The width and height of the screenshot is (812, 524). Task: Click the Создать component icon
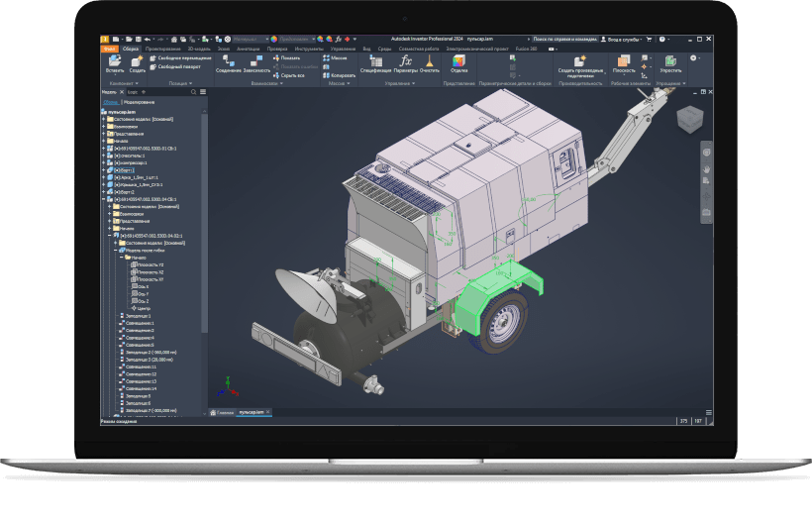point(137,61)
